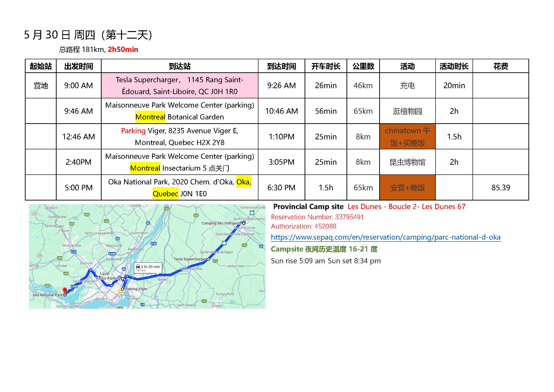Click the Visitor Parking waypoint marker near Laval
Screen dimensions: 554x392
[123, 278]
